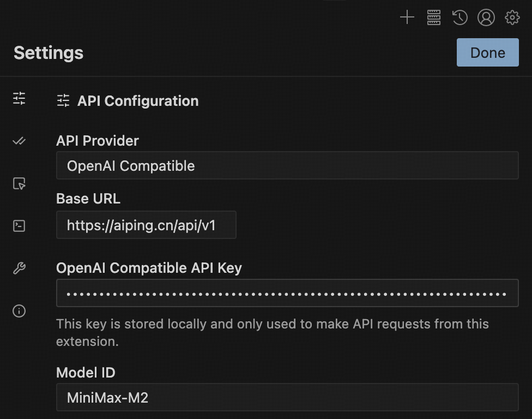The width and height of the screenshot is (532, 419).
Task: Click the Settings title text
Action: (49, 53)
